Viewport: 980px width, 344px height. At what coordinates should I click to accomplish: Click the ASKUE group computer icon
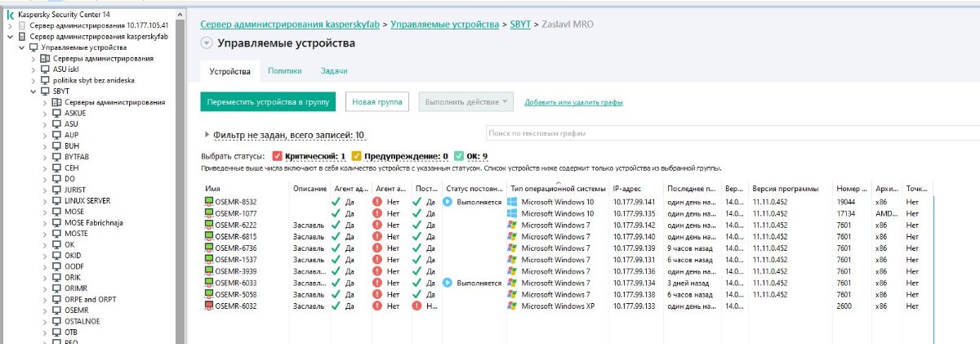pyautogui.click(x=56, y=113)
